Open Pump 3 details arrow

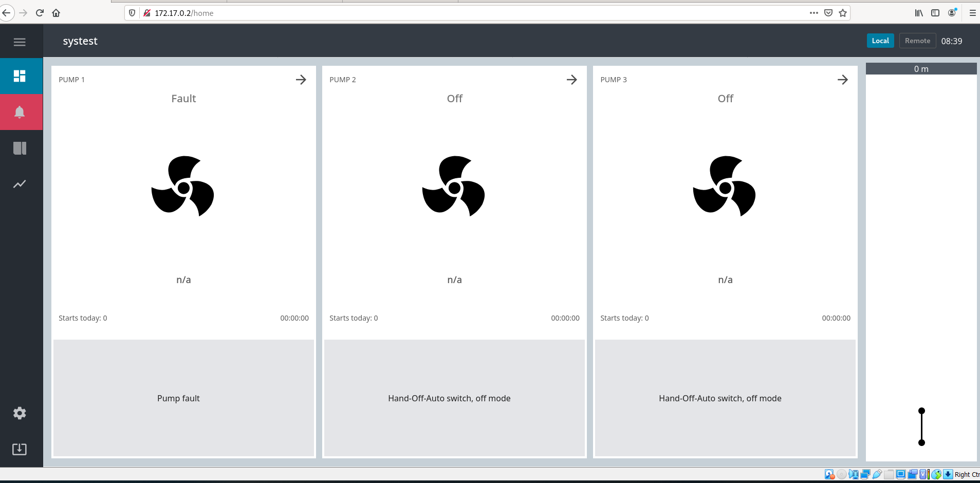pos(842,80)
